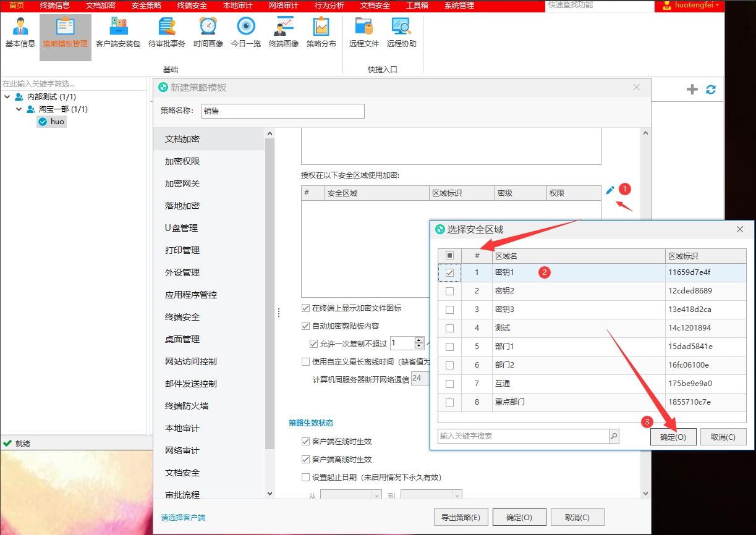Open the end date 到 dropdown
756x535 pixels.
pyautogui.click(x=457, y=495)
